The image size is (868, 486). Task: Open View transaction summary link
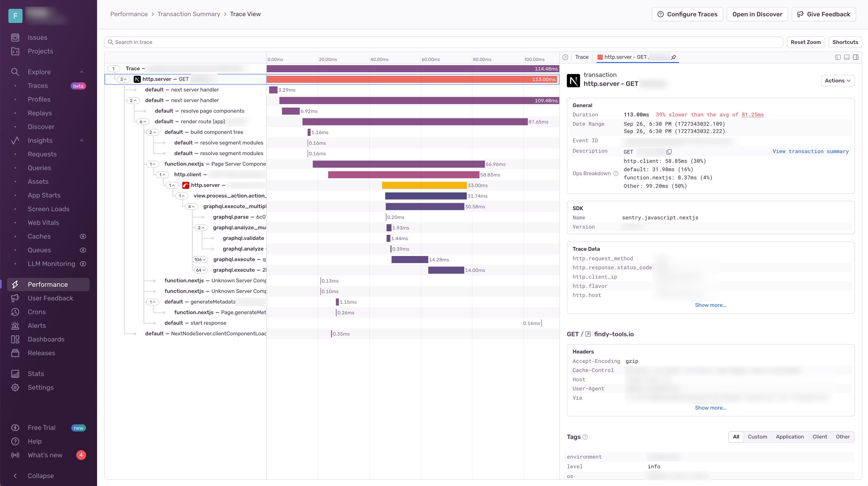(810, 151)
